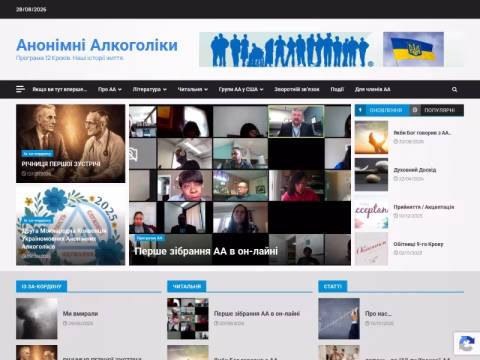Open 'Перше зібрання АА в он-лайні' slider headline
The image size is (480, 360).
pyautogui.click(x=206, y=251)
